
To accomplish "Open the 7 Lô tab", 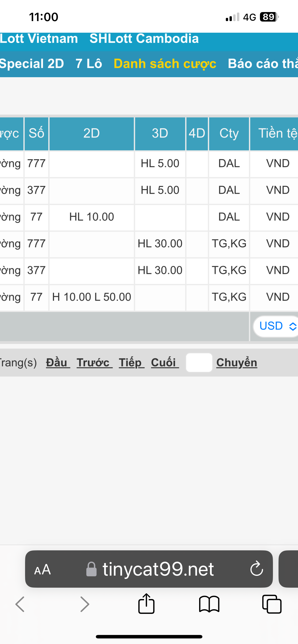I will click(89, 64).
